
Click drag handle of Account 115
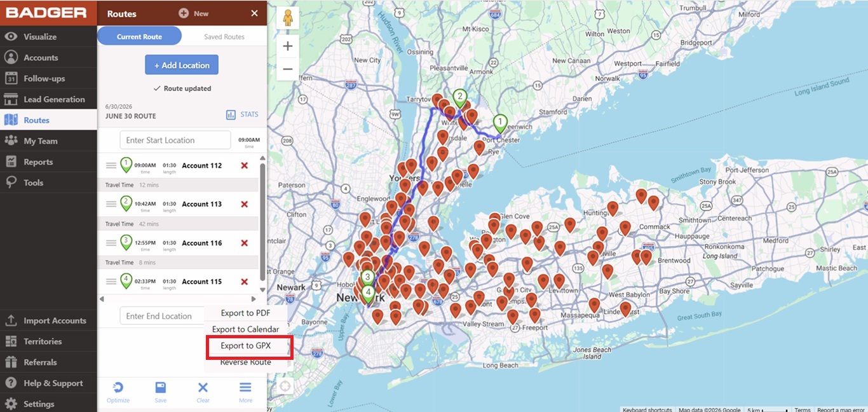pyautogui.click(x=111, y=282)
